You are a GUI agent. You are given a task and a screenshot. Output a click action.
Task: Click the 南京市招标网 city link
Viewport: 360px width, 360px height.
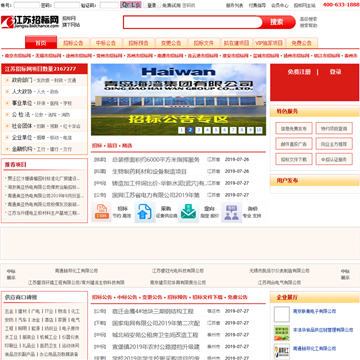click(18, 56)
